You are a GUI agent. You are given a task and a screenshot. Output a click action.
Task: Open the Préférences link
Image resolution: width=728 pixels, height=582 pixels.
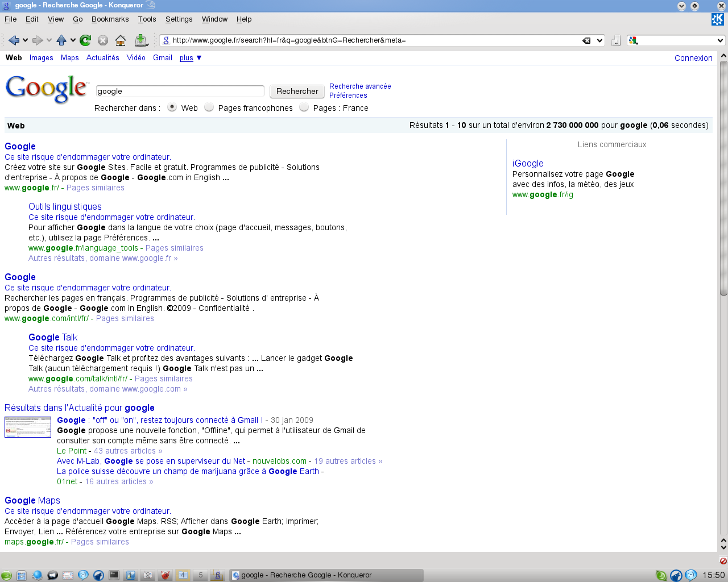click(x=348, y=95)
